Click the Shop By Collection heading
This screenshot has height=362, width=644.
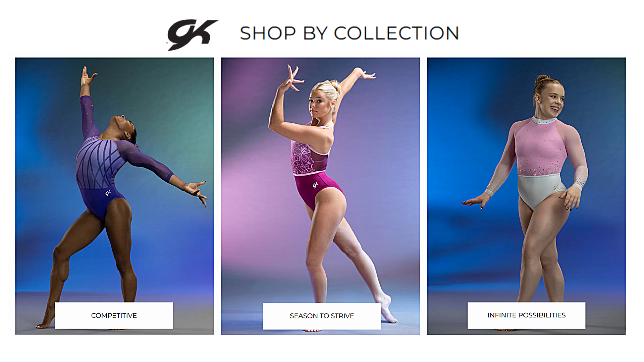349,34
